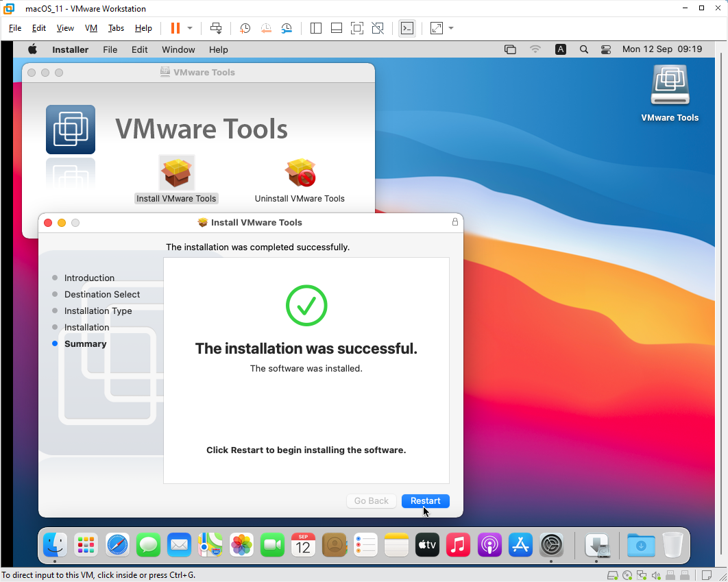This screenshot has width=728, height=582.
Task: Open the Tabs menu
Action: point(116,28)
